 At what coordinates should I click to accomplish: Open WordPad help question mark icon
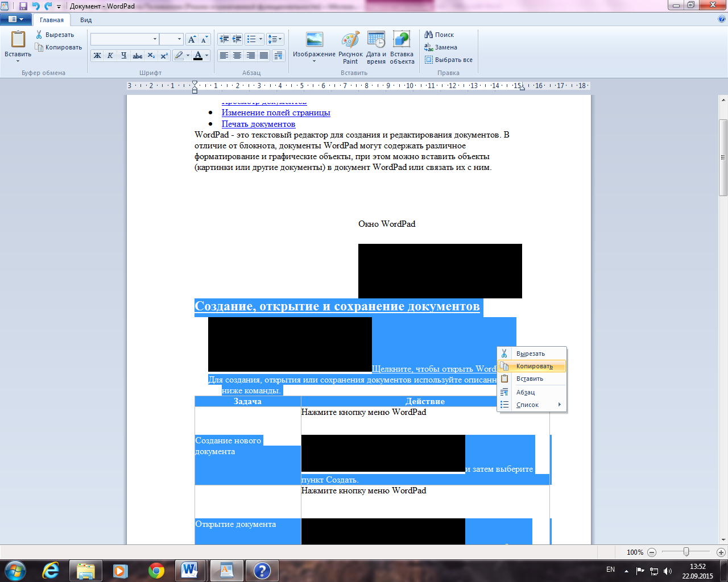[x=722, y=19]
